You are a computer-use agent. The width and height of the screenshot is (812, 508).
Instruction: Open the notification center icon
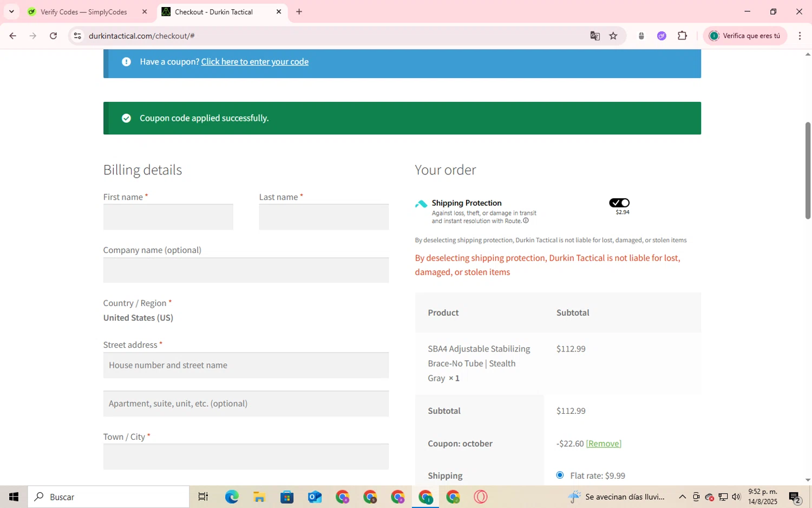point(795,497)
